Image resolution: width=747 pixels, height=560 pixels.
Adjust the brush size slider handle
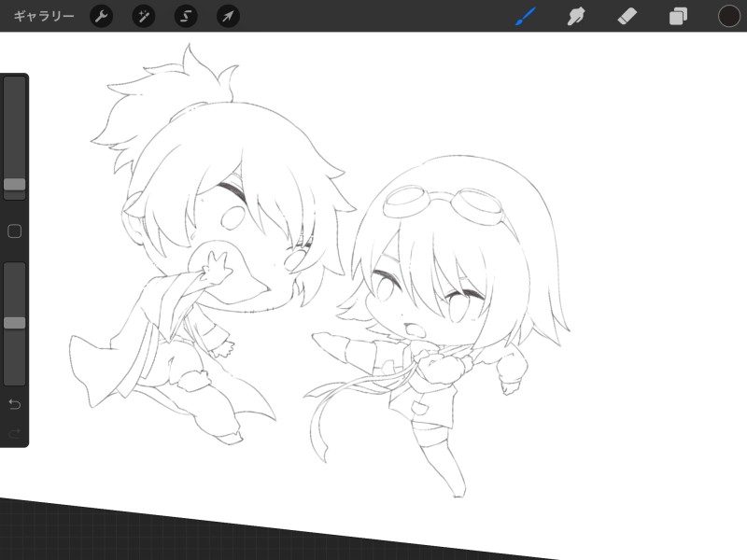(x=15, y=184)
